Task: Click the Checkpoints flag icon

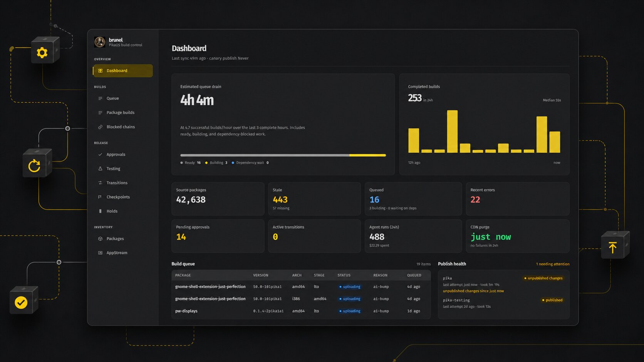Action: (x=100, y=197)
